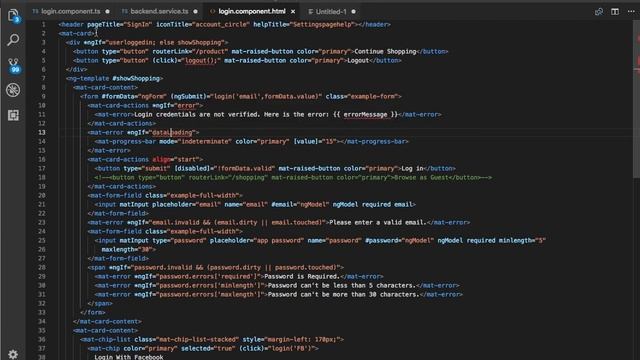Image resolution: width=640 pixels, height=360 pixels.
Task: Click commented 'Browse as Guest' line 18
Action: point(421,178)
